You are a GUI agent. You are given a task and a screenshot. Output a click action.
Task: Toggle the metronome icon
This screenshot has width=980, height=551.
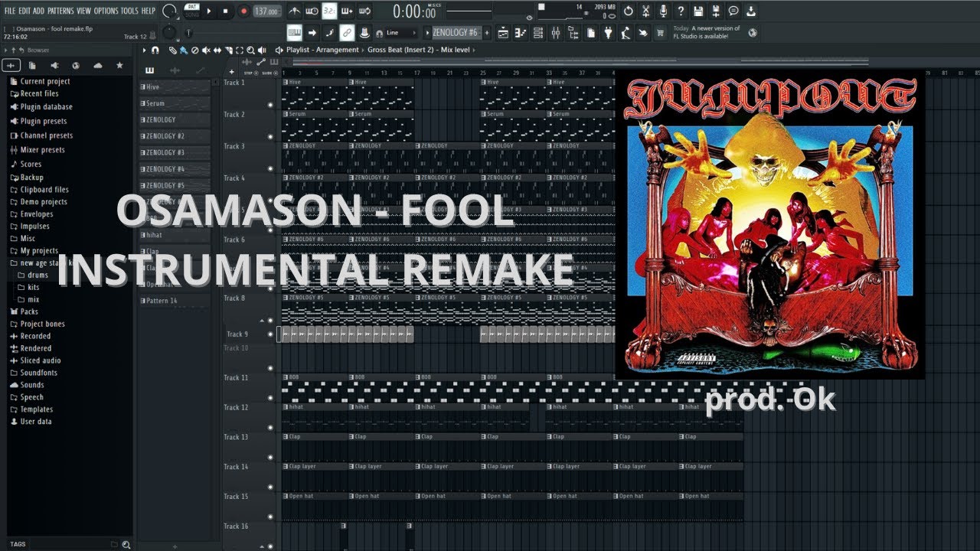[295, 11]
